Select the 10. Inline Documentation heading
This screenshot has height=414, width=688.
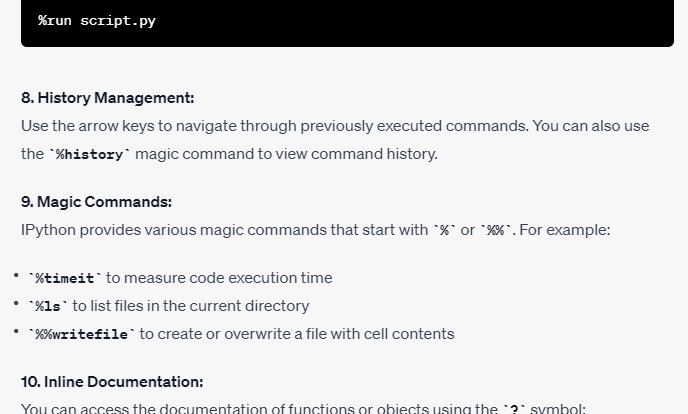[112, 382]
